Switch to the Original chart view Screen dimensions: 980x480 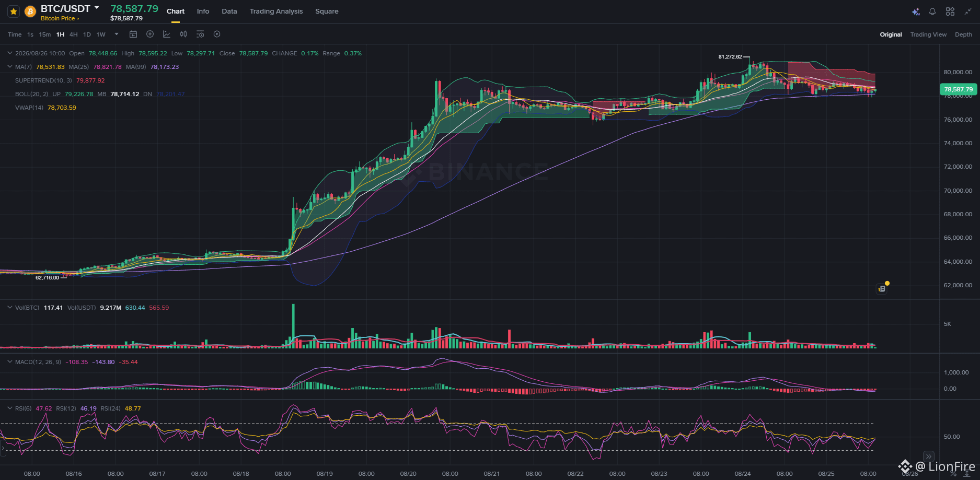point(891,34)
